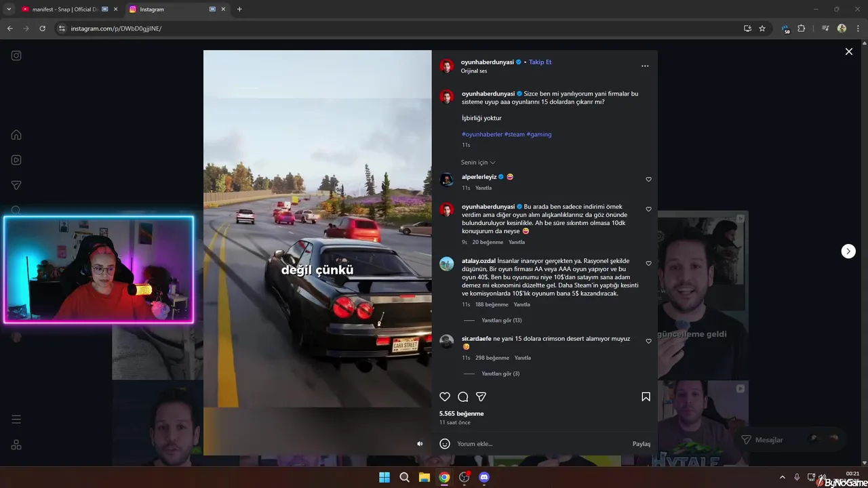Click the #gaming hashtag
This screenshot has width=868, height=488.
pos(539,134)
